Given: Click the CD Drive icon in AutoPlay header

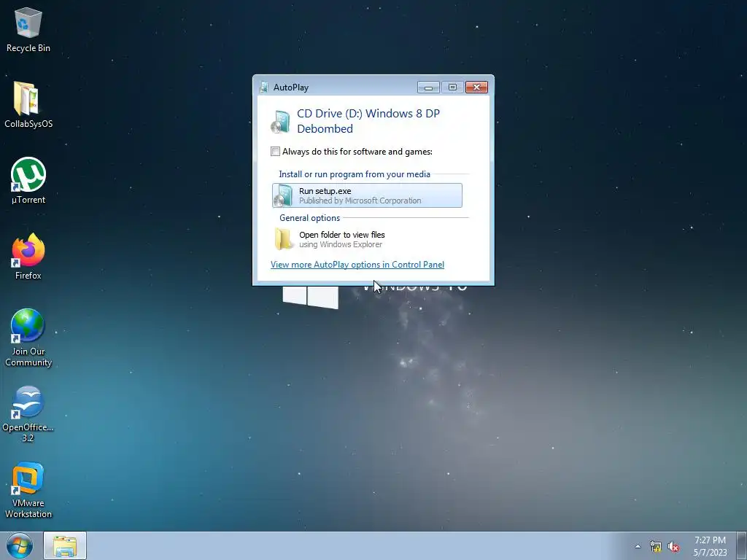Looking at the screenshot, I should (280, 122).
